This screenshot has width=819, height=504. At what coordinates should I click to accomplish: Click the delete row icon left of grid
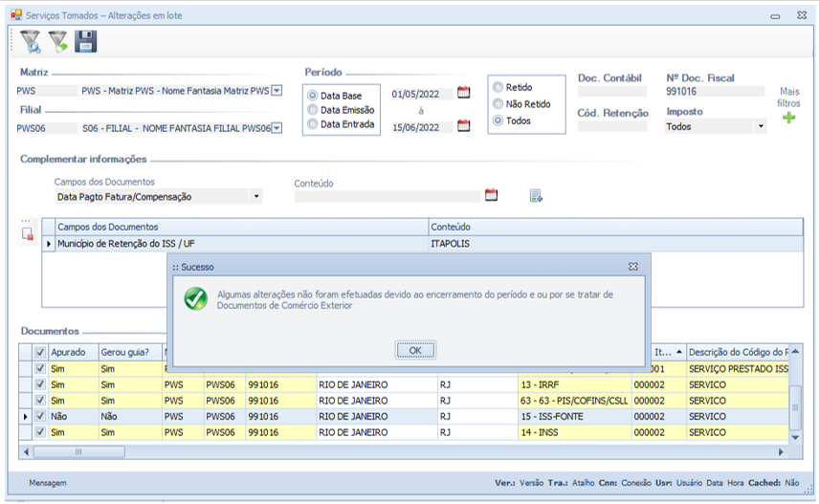coord(28,232)
